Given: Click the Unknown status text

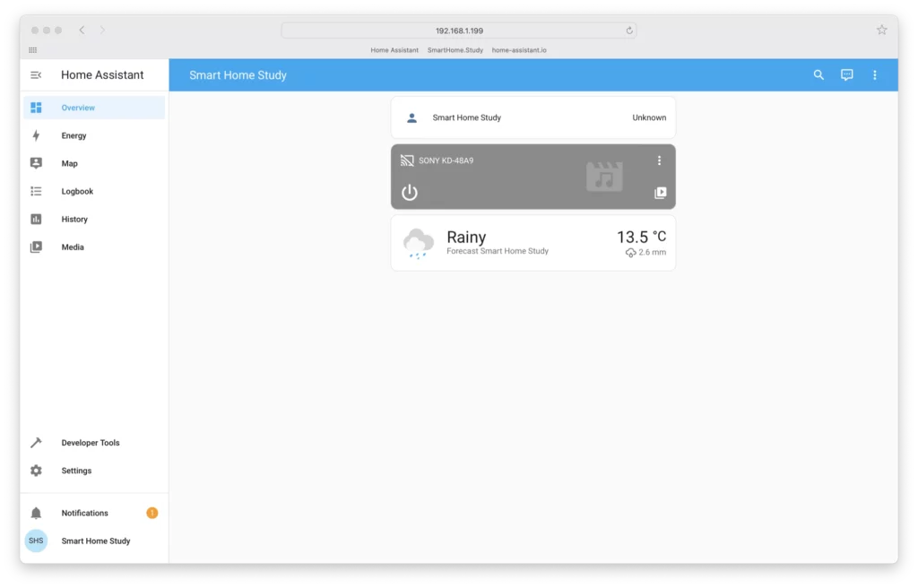Looking at the screenshot, I should pyautogui.click(x=649, y=117).
